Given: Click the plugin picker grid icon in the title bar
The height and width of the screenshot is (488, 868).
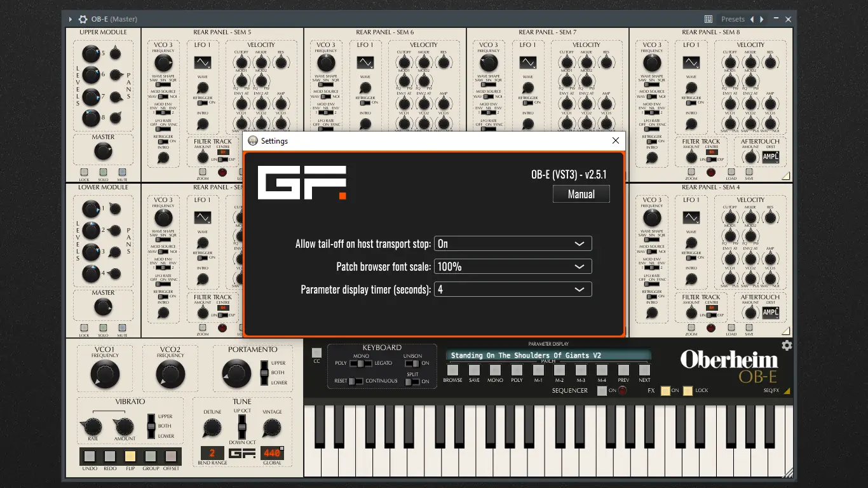Looking at the screenshot, I should tap(709, 19).
